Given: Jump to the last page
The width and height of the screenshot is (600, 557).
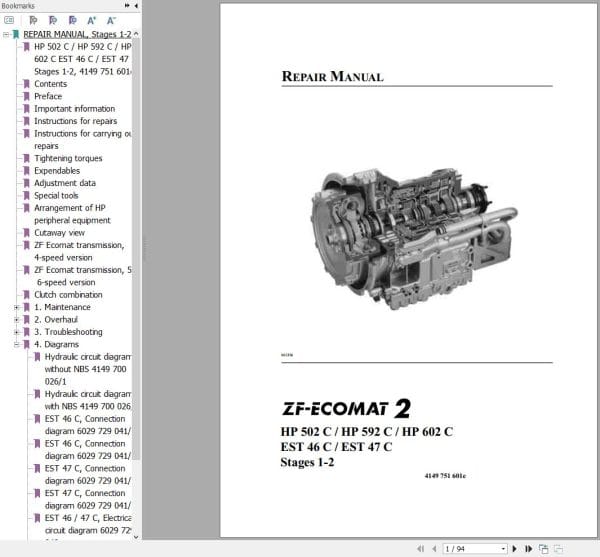Looking at the screenshot, I should pos(528,549).
